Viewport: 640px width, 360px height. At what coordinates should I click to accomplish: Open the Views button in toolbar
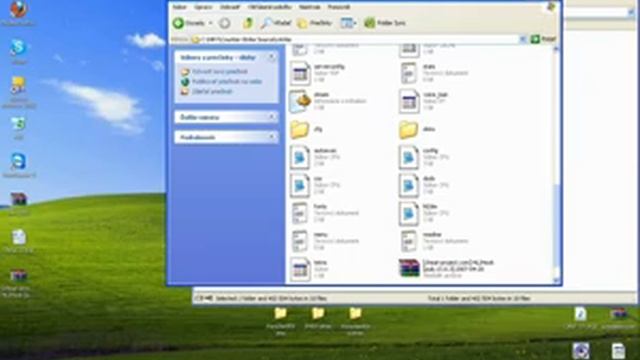tap(348, 23)
